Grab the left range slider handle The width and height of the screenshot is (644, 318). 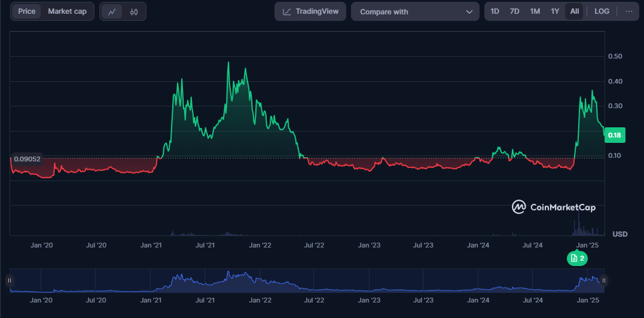tap(10, 280)
